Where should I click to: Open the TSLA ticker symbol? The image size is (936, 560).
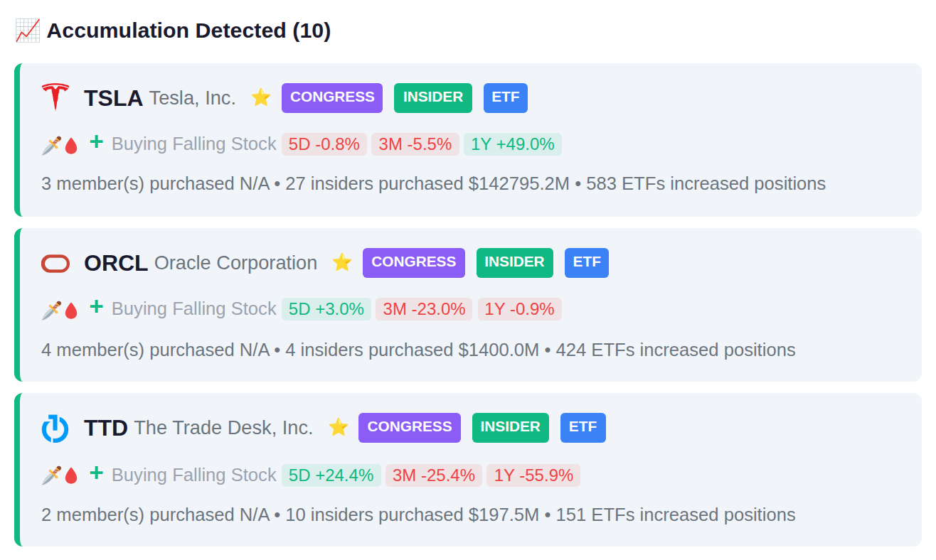[x=113, y=98]
